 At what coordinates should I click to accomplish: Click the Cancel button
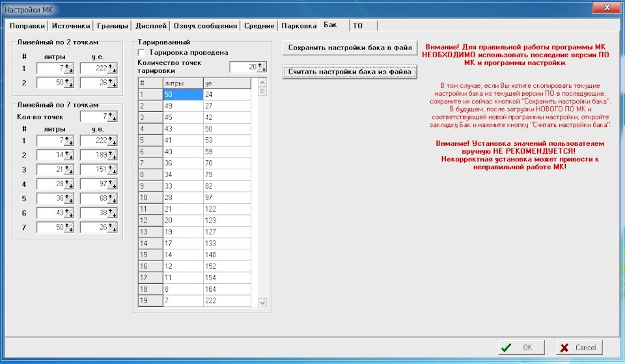click(579, 347)
